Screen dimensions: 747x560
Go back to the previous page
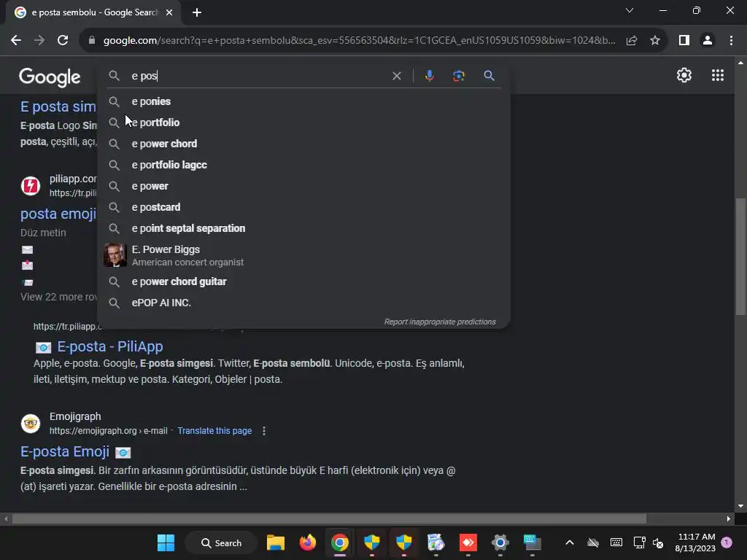click(16, 41)
